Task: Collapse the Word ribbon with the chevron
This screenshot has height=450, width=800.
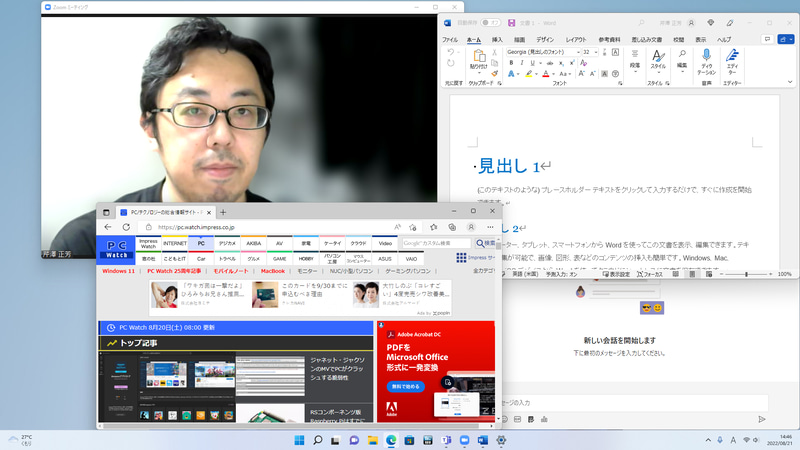Action: [x=790, y=82]
